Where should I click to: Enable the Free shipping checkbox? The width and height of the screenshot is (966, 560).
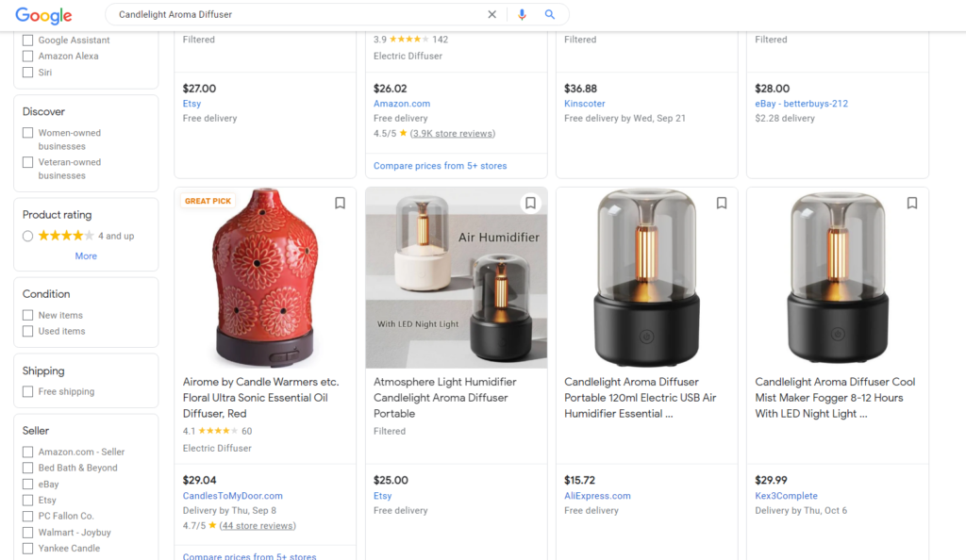pyautogui.click(x=27, y=391)
